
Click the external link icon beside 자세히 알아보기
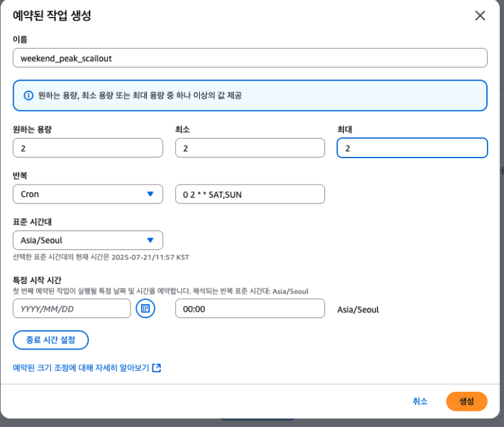point(157,368)
